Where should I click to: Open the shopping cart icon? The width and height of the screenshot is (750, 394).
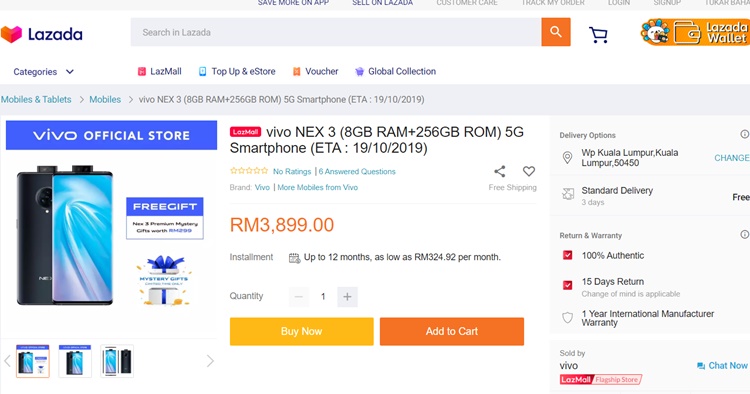(x=598, y=34)
